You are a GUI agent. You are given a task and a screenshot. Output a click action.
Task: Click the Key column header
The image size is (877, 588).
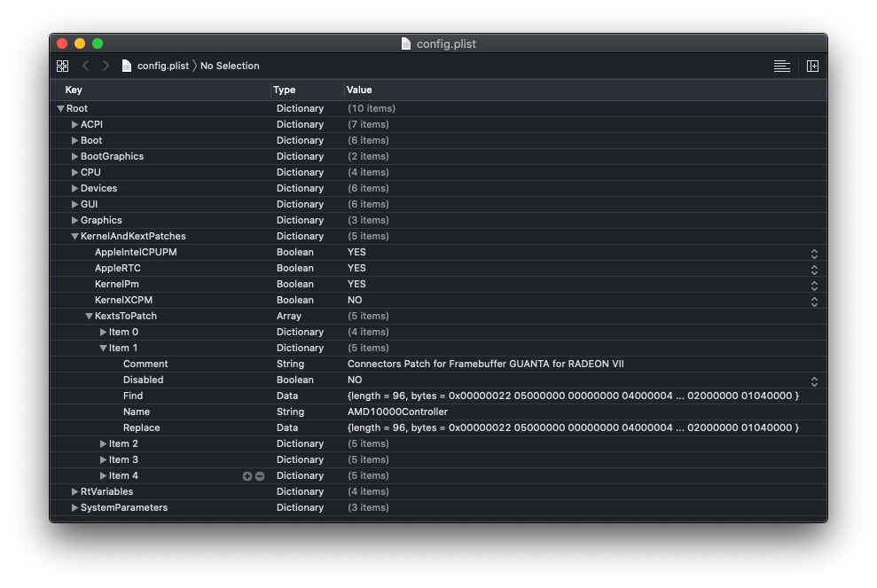point(74,90)
